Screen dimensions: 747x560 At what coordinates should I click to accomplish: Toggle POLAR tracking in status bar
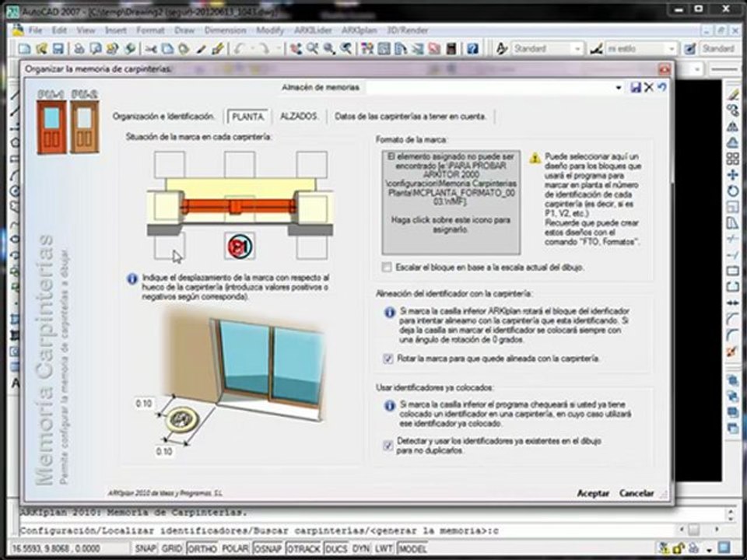click(235, 549)
